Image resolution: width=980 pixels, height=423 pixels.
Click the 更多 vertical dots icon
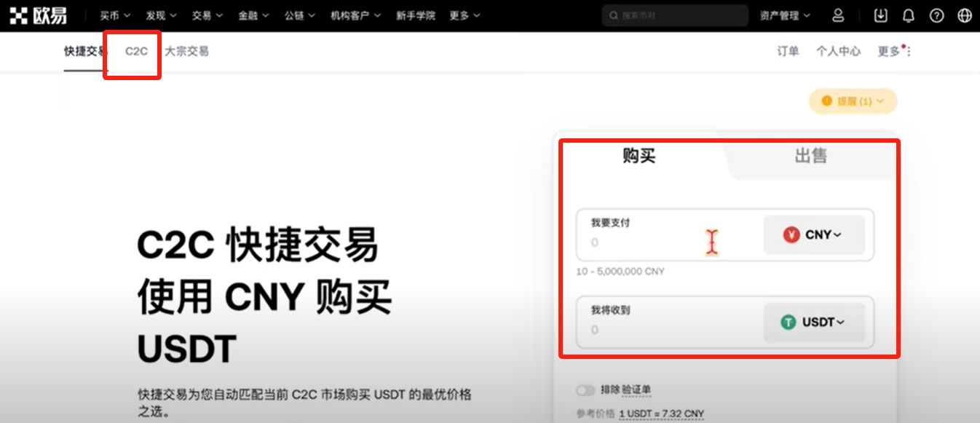coord(908,51)
